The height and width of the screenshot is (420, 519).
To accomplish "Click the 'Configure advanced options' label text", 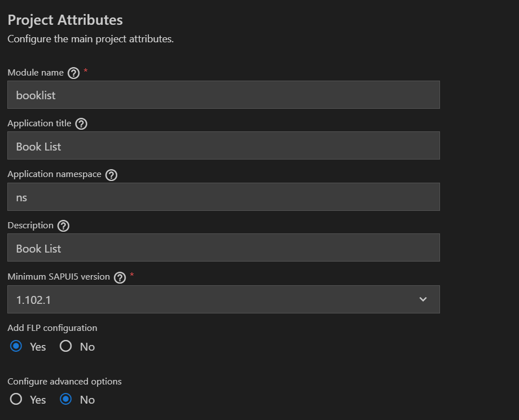I will point(64,381).
